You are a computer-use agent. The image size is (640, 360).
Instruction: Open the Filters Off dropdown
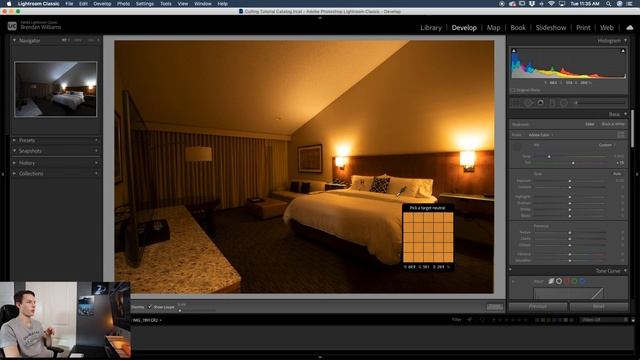603,320
